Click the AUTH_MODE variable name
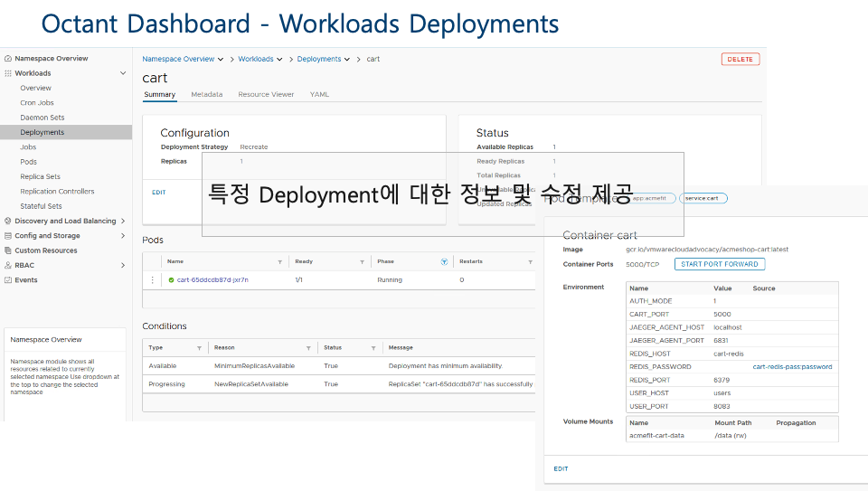The width and height of the screenshot is (868, 491). 650,301
